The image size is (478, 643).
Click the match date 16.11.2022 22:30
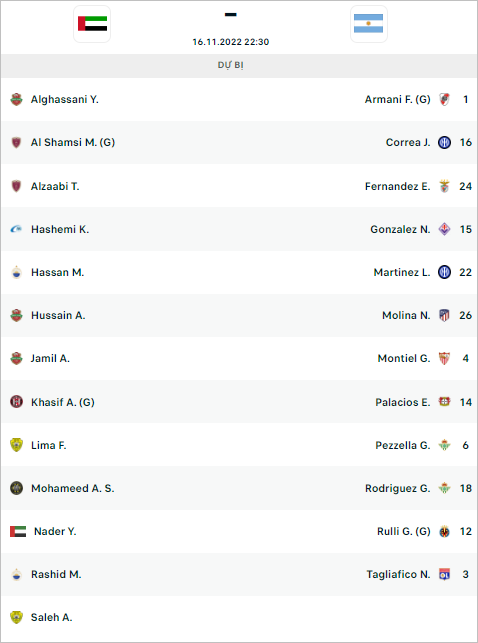pos(231,42)
